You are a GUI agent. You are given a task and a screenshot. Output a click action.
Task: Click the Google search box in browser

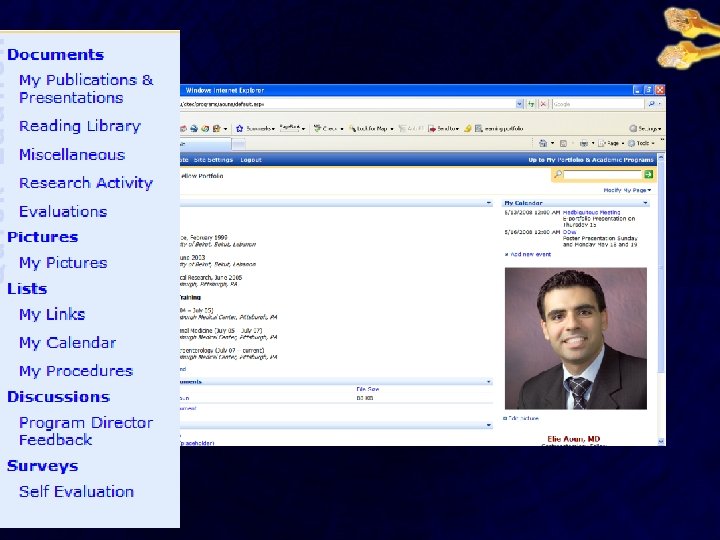click(597, 104)
